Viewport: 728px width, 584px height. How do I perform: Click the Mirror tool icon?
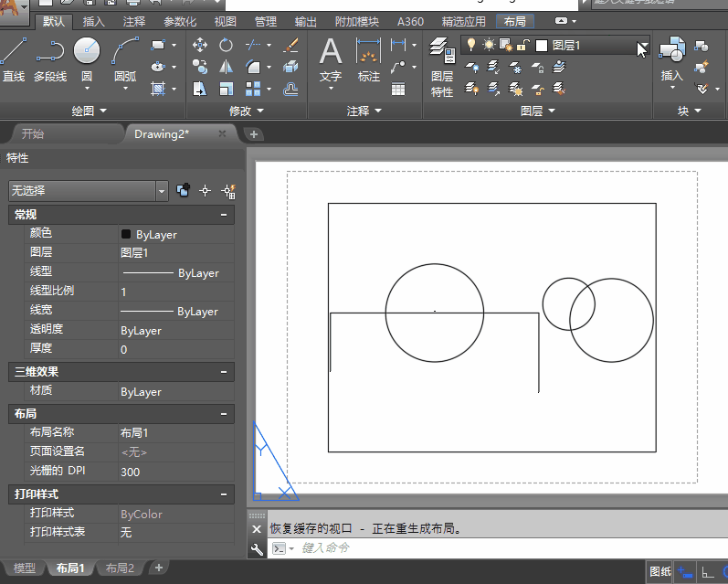[x=227, y=67]
